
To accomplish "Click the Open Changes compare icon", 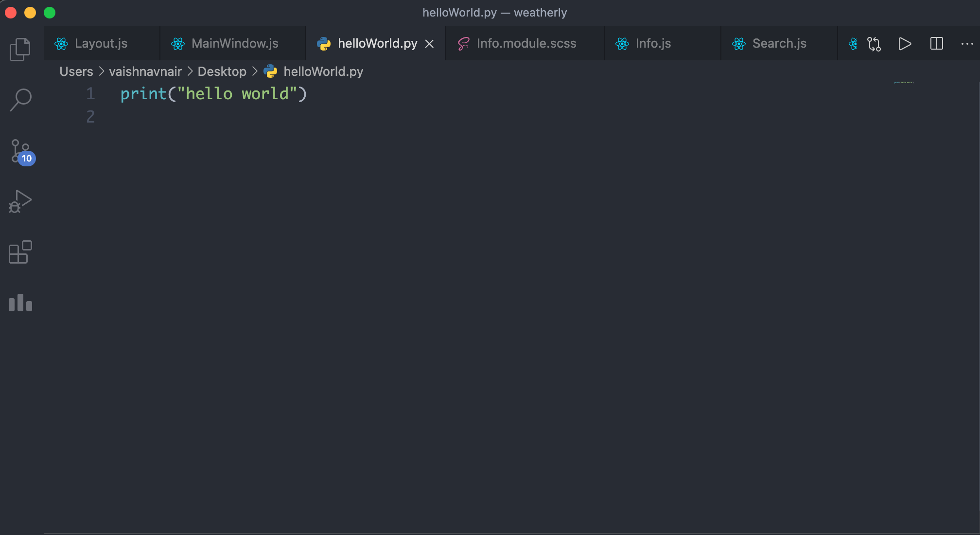I will tap(874, 44).
